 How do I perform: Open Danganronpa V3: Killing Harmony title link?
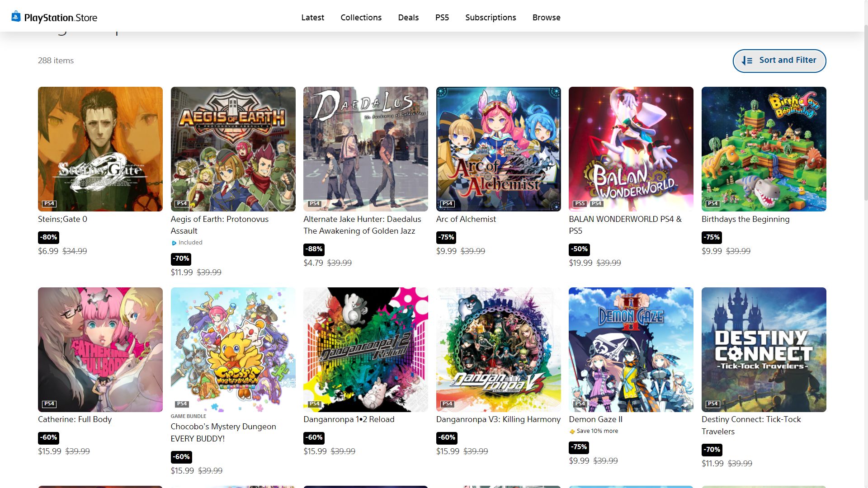coord(498,419)
